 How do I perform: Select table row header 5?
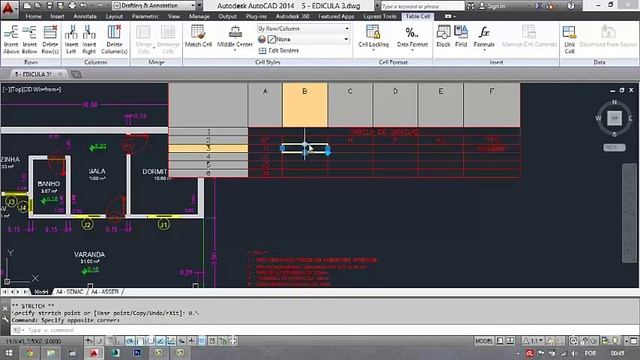tap(208, 165)
